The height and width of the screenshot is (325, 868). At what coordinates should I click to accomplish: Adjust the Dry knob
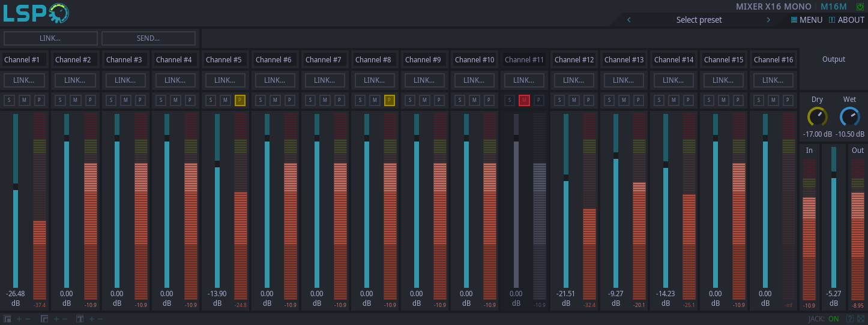[x=817, y=116]
